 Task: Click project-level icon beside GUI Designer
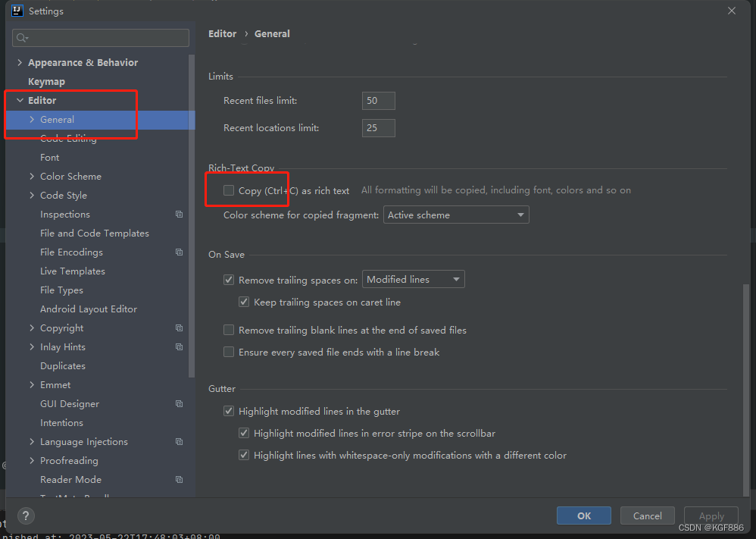179,403
